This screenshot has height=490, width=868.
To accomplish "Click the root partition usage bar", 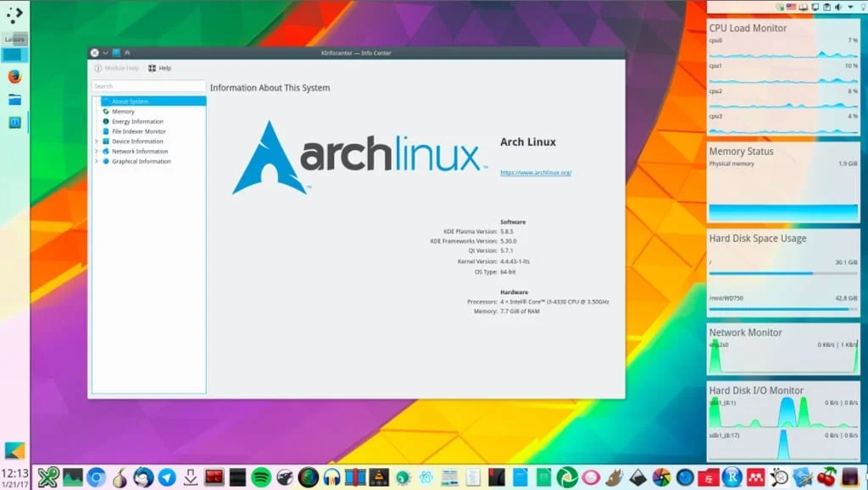I will (783, 273).
